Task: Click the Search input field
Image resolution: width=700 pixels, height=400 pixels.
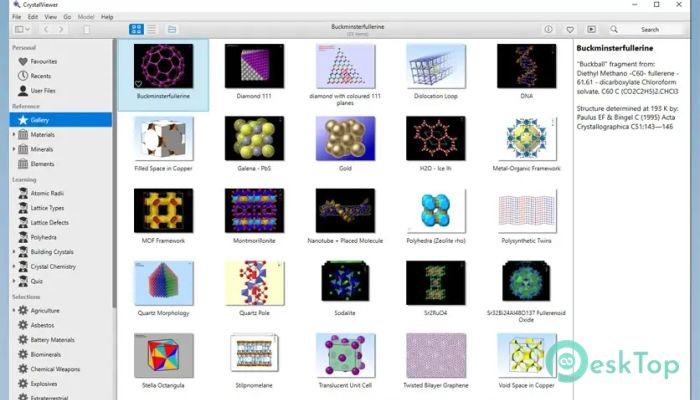Action: pyautogui.click(x=649, y=29)
